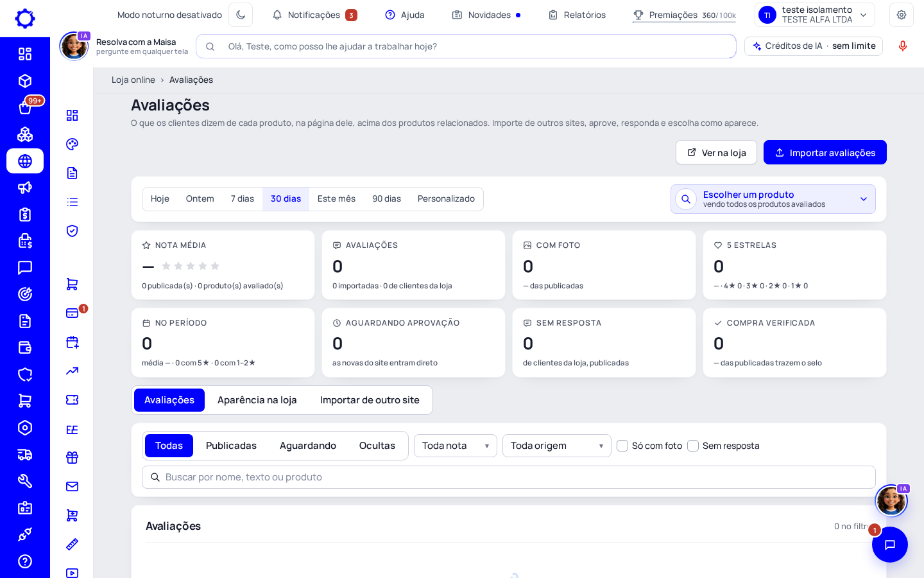Image resolution: width=924 pixels, height=578 pixels.
Task: Open the cube products sidebar icon
Action: click(25, 81)
